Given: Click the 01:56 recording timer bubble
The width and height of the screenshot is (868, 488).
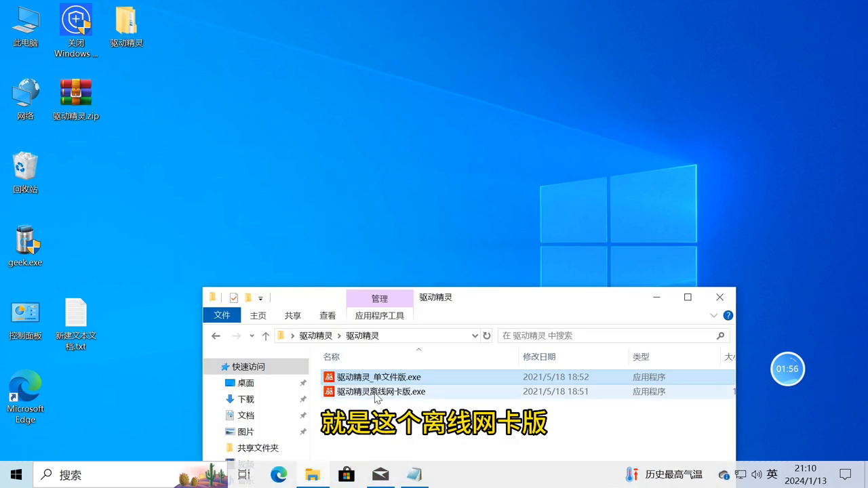Looking at the screenshot, I should pos(787,369).
